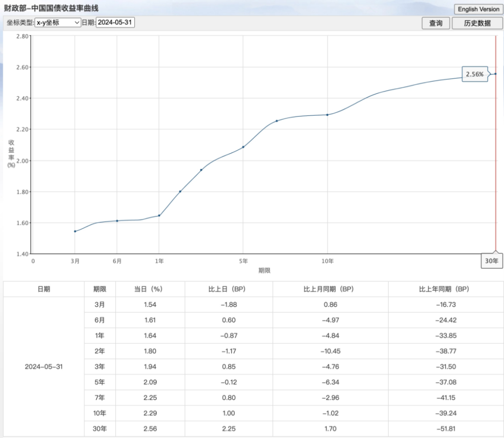The height and width of the screenshot is (438, 504).
Task: Select the 2年 row term cell
Action: pos(100,351)
